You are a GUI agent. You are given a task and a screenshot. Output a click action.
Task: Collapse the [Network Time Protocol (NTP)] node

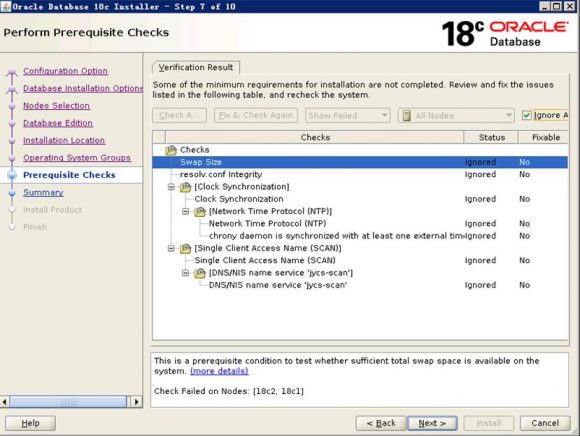(185, 212)
